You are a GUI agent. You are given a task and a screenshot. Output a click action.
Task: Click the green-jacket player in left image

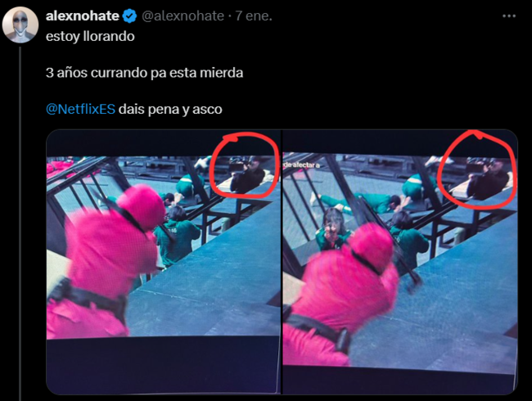(177, 237)
